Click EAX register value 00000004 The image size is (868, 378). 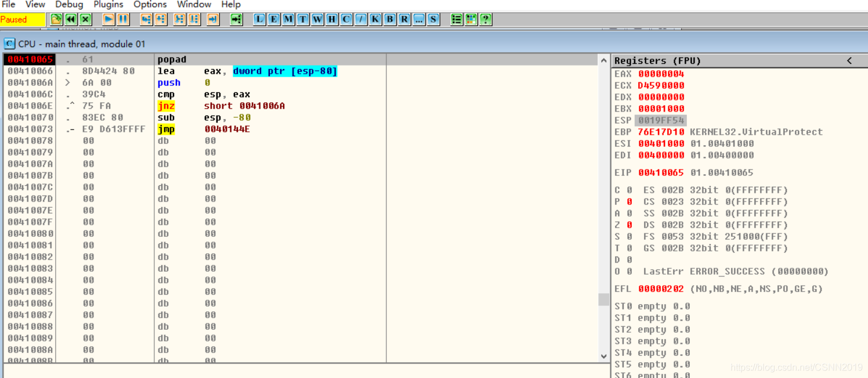pyautogui.click(x=661, y=74)
